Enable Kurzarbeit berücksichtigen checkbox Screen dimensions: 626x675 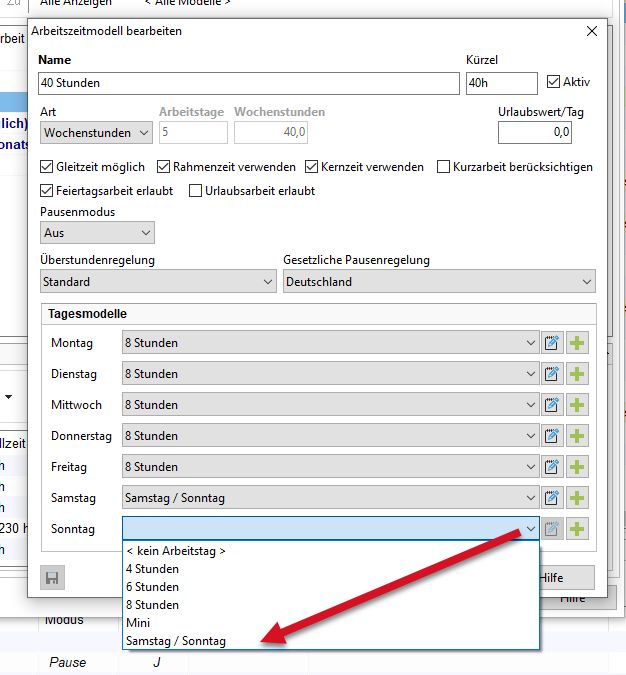click(444, 167)
